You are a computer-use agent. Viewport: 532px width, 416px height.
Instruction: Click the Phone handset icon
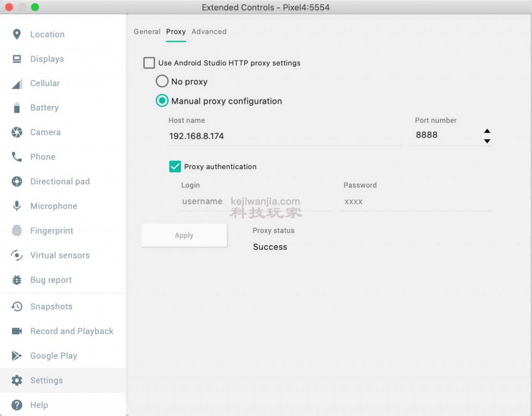coord(17,157)
